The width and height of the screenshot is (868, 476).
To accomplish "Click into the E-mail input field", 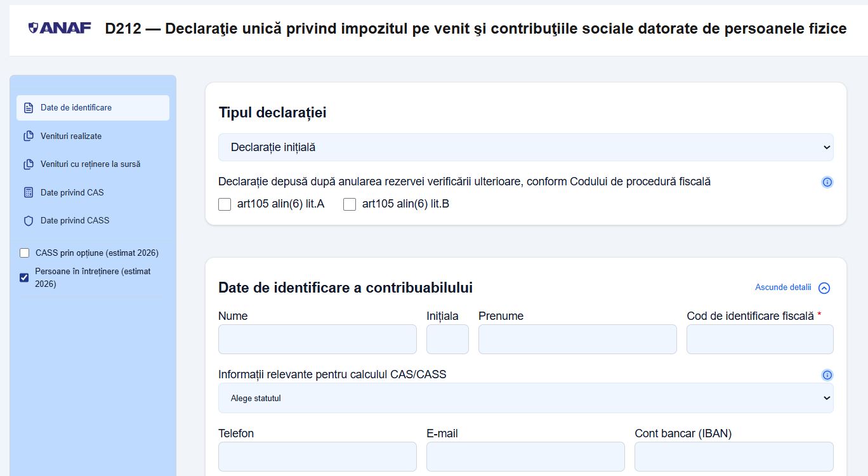I will click(x=525, y=457).
